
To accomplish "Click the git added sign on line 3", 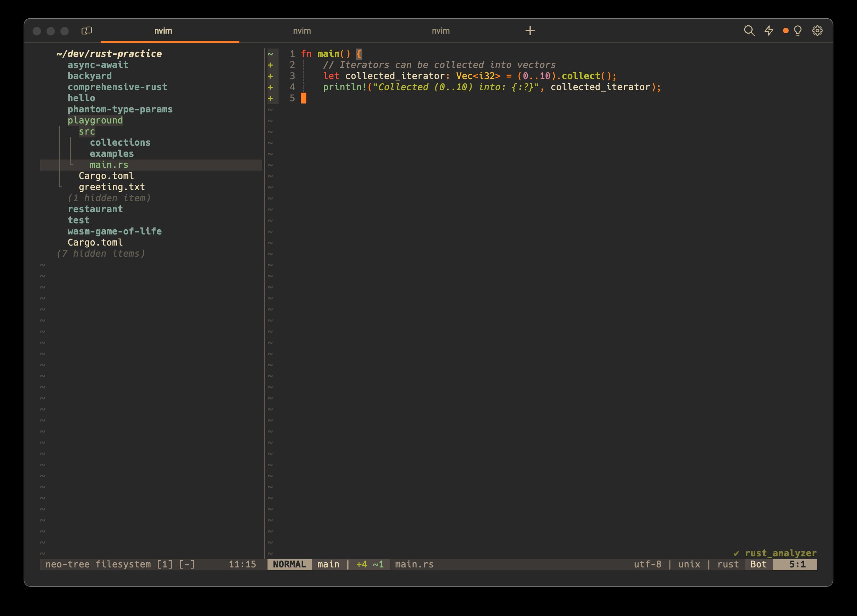I will click(x=270, y=76).
